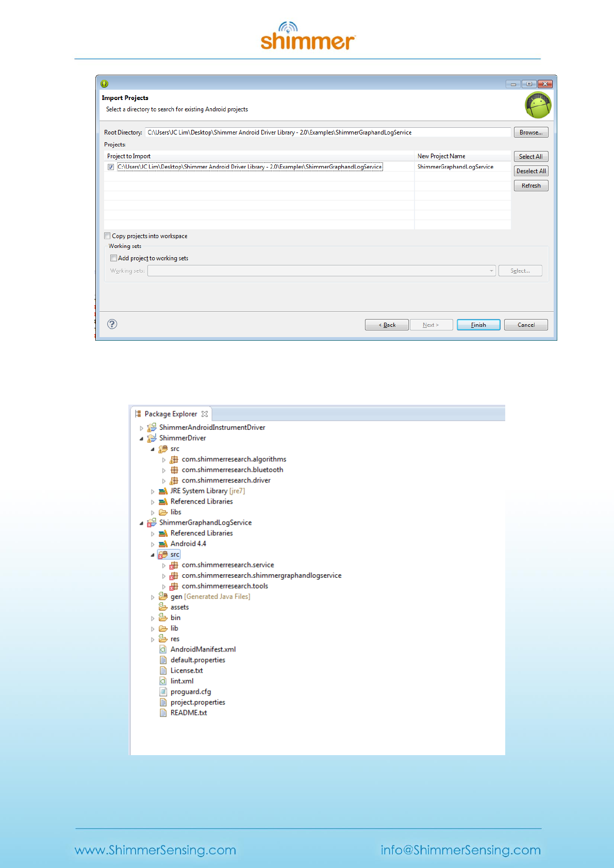Image resolution: width=614 pixels, height=868 pixels.
Task: Expand the Android 4.4 library node
Action: pyautogui.click(x=153, y=544)
